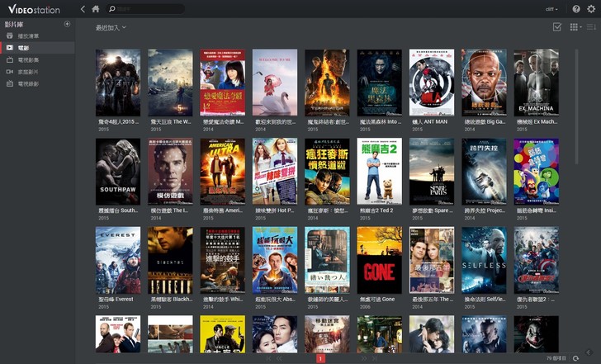Expand the recently added sort dropdown
Screen dimensions: 601x364
pyautogui.click(x=111, y=27)
